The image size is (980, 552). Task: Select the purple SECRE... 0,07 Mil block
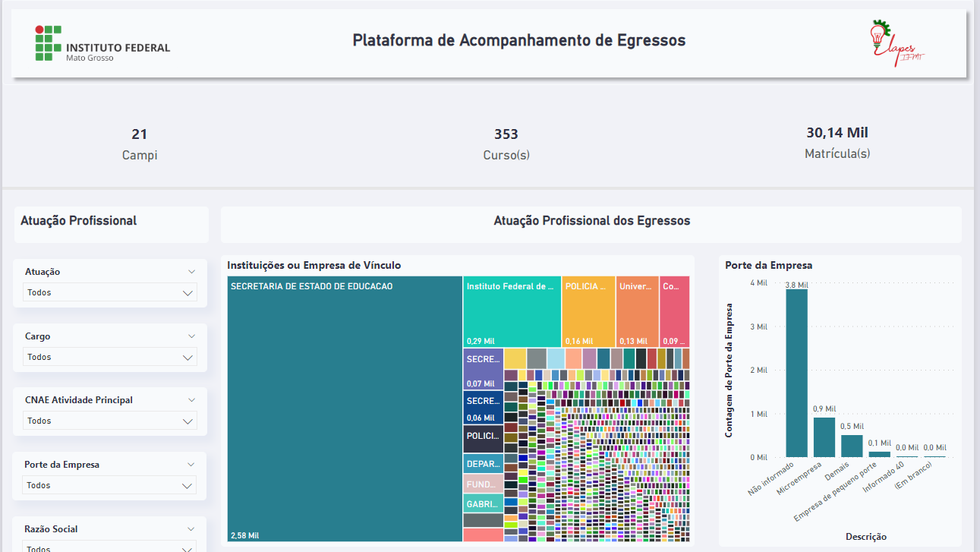484,369
